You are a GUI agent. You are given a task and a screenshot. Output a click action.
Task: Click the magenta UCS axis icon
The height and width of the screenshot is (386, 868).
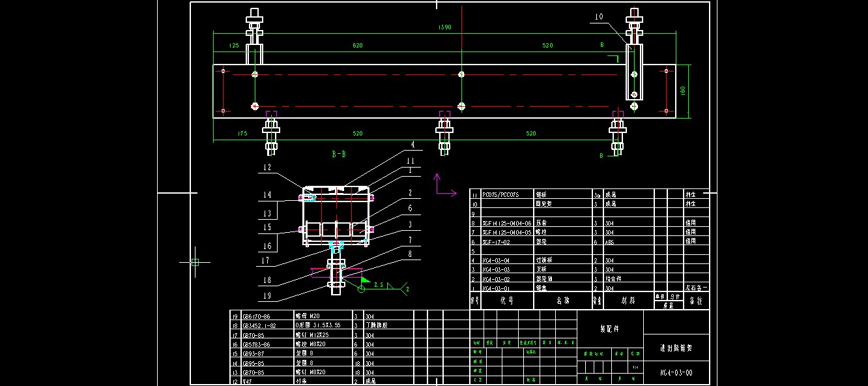click(445, 185)
